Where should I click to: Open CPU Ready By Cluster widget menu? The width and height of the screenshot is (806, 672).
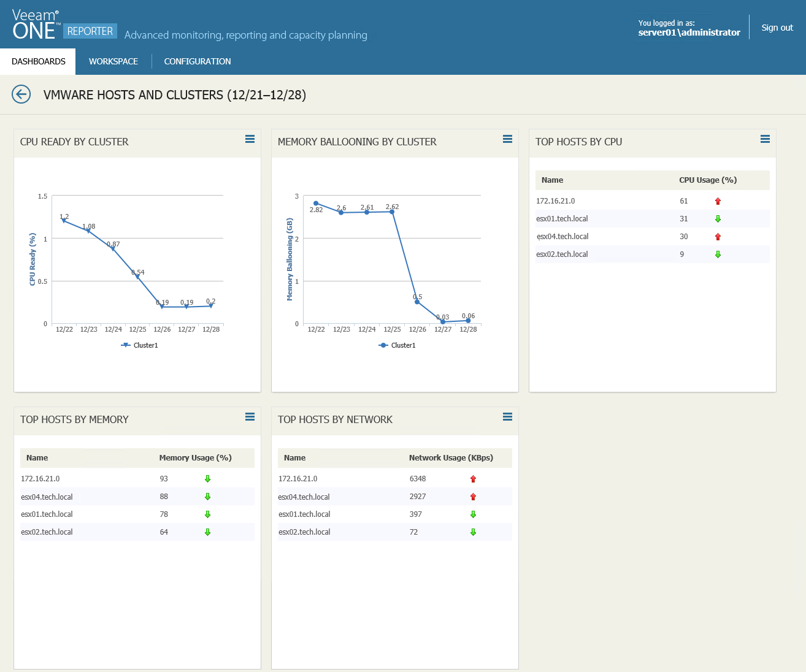[x=250, y=139]
